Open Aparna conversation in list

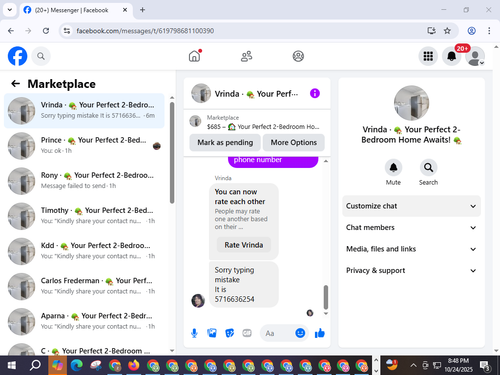coord(84,321)
